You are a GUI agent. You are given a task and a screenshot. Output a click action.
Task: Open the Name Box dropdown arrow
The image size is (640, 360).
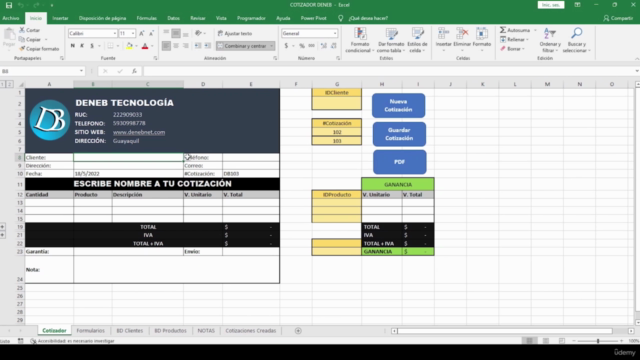(81, 71)
